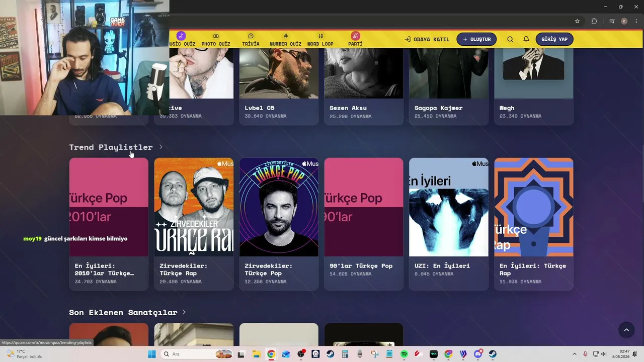This screenshot has width=644, height=362.
Task: Open the Music Quiz note icon
Action: 181,36
